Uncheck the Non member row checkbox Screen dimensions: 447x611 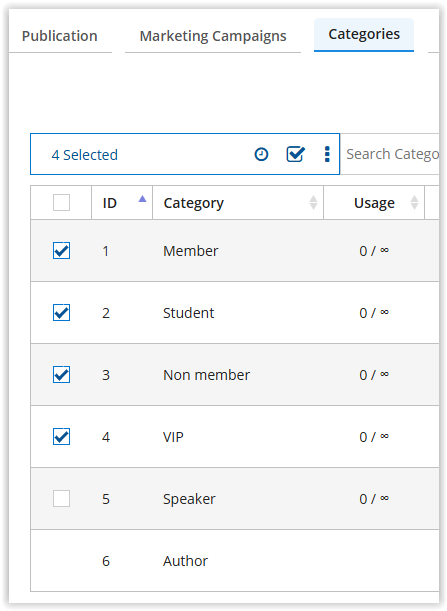click(x=62, y=374)
